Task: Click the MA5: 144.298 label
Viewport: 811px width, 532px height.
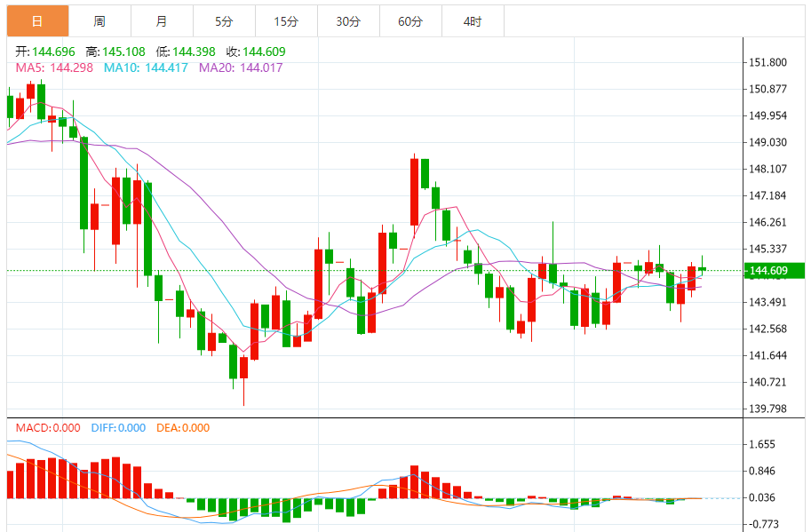Action: click(x=54, y=67)
